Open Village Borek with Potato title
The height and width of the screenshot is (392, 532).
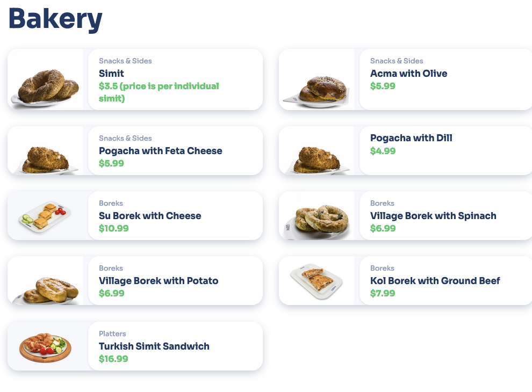click(159, 281)
